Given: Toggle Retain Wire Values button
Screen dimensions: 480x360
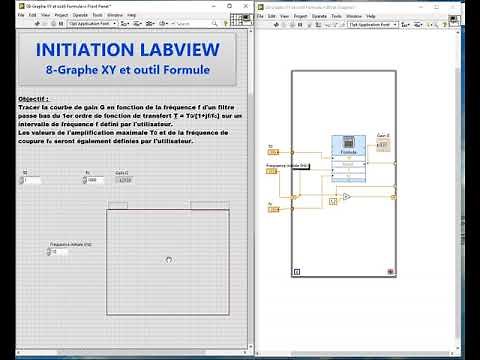Looking at the screenshot, I should coord(318,25).
